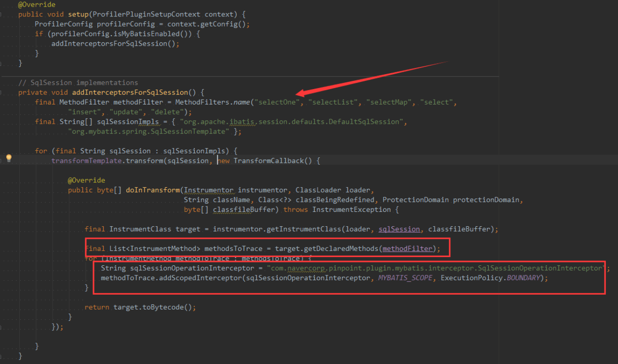The image size is (618, 364).
Task: Click the InstrumentException type in throws clause
Action: click(x=353, y=209)
